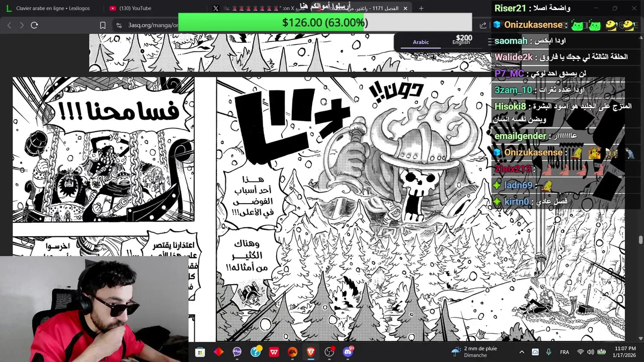Screen dimensions: 644x362
Task: Click the chat username Zinix213
Action: tap(512, 168)
